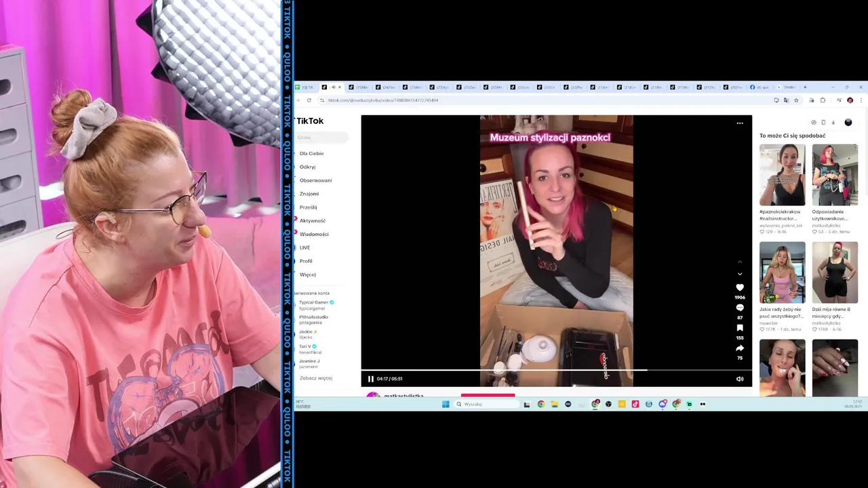Open the Odpowiadanie użytkownikowi recommended video
Screen dimensions: 868x488
pyautogui.click(x=835, y=175)
